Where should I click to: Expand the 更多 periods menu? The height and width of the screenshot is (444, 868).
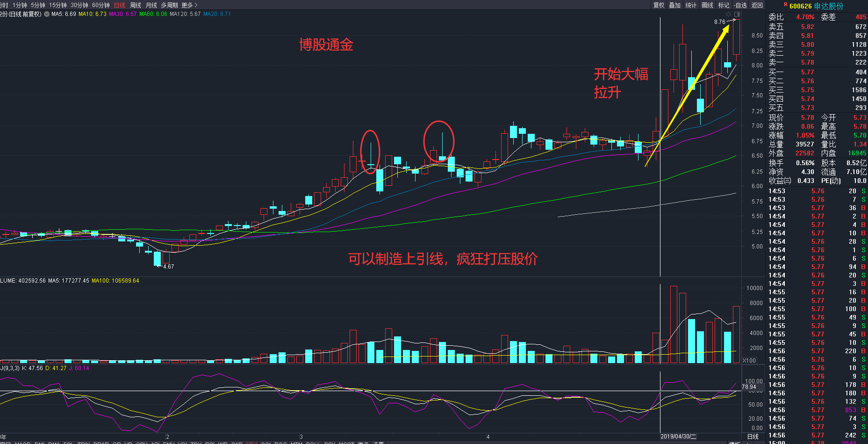tap(189, 5)
